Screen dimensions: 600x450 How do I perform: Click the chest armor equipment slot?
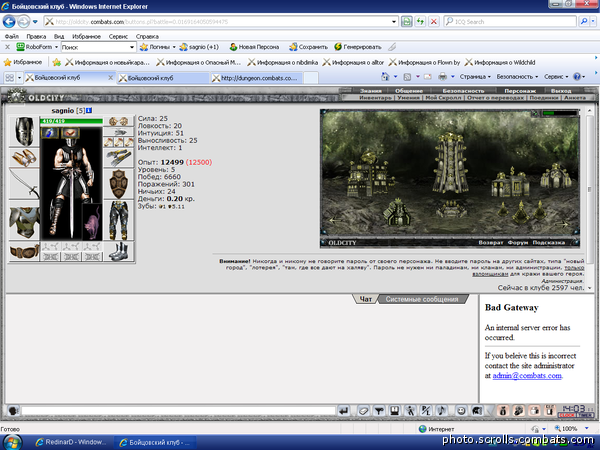pos(24,221)
